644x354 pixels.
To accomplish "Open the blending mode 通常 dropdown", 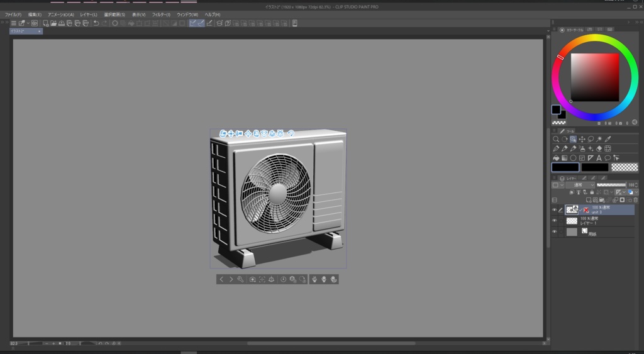I will pyautogui.click(x=580, y=185).
